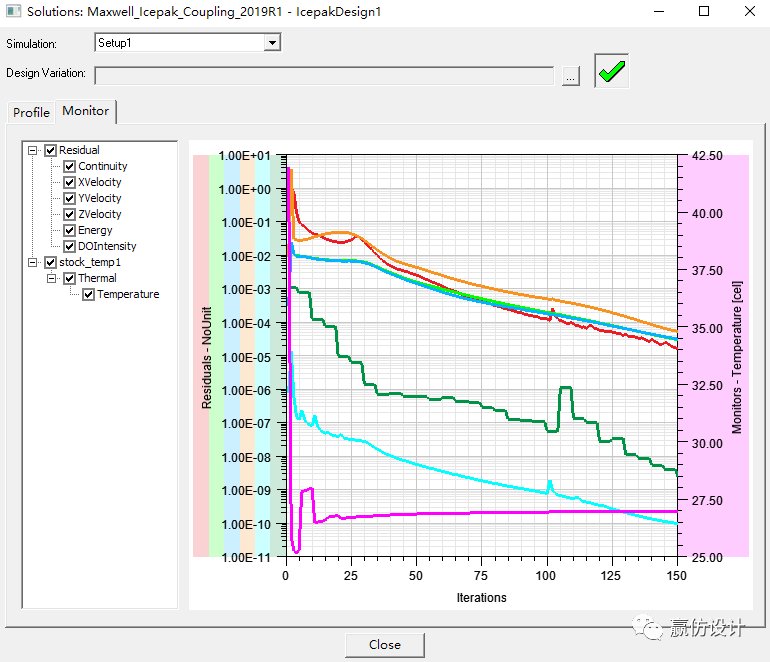Click the application icon in title bar
770x662 pixels.
13,12
